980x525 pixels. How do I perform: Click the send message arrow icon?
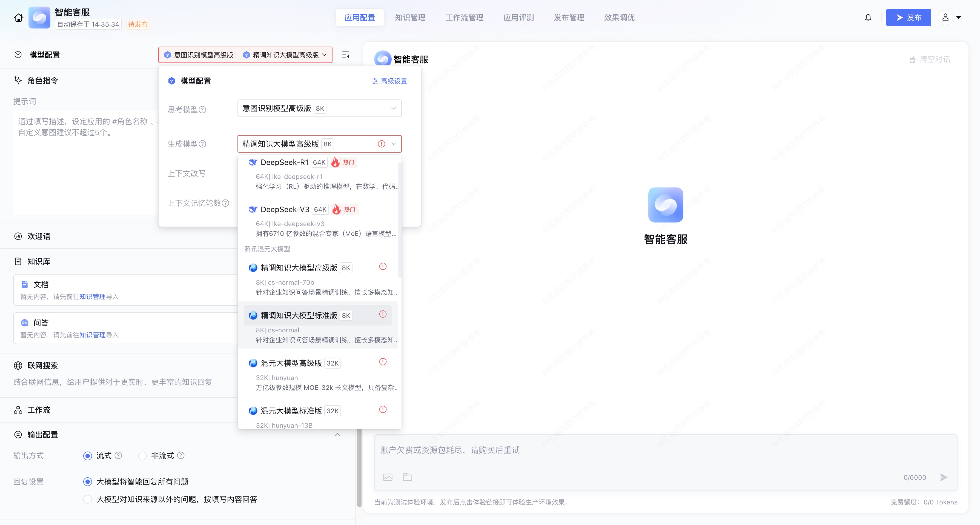point(944,477)
